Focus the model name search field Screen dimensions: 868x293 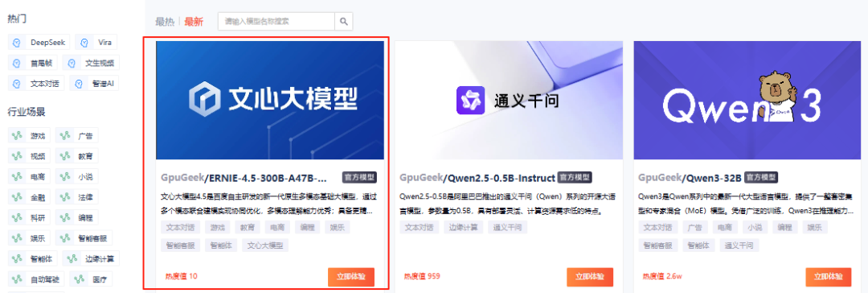point(276,22)
